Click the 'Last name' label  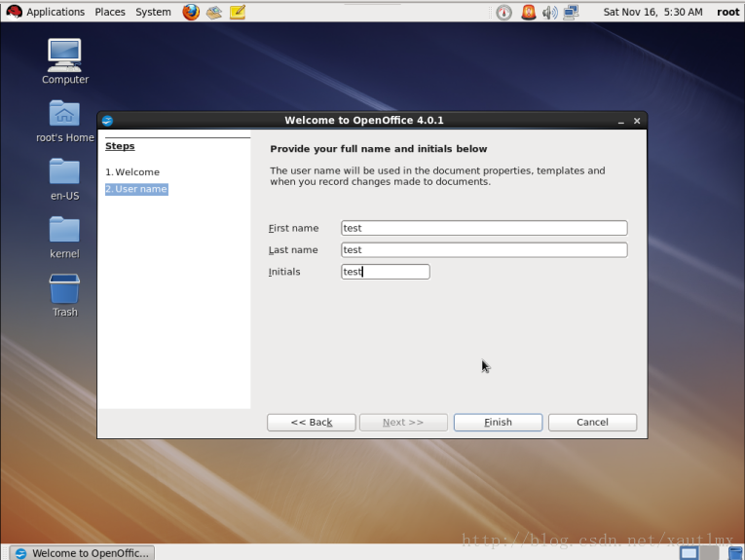pos(293,250)
